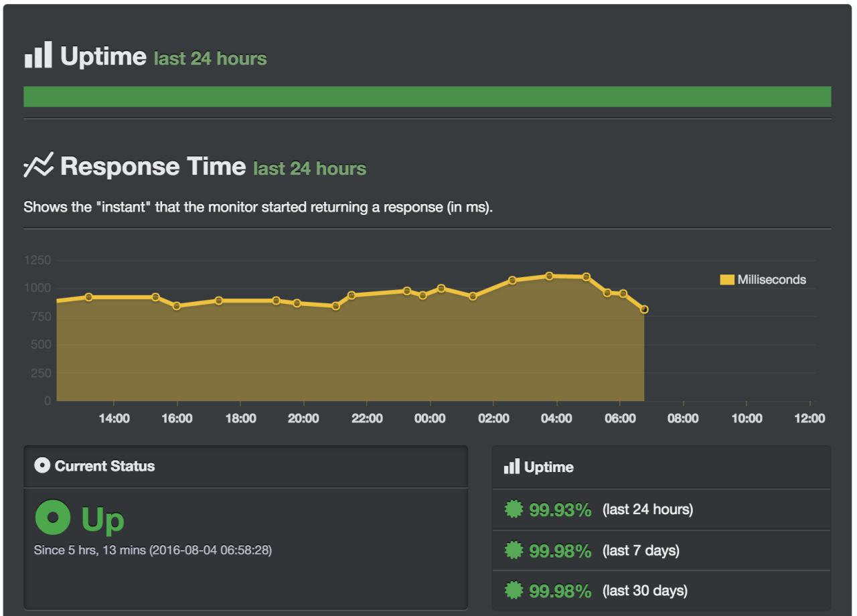
Task: Click the Uptime panel header title
Action: (548, 467)
